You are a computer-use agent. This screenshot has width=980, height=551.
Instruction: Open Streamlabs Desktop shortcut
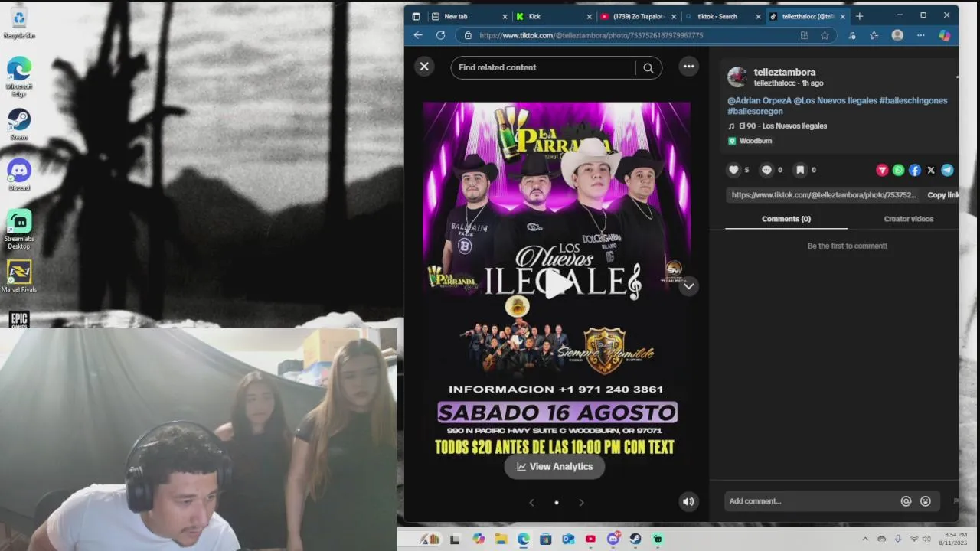pyautogui.click(x=19, y=228)
